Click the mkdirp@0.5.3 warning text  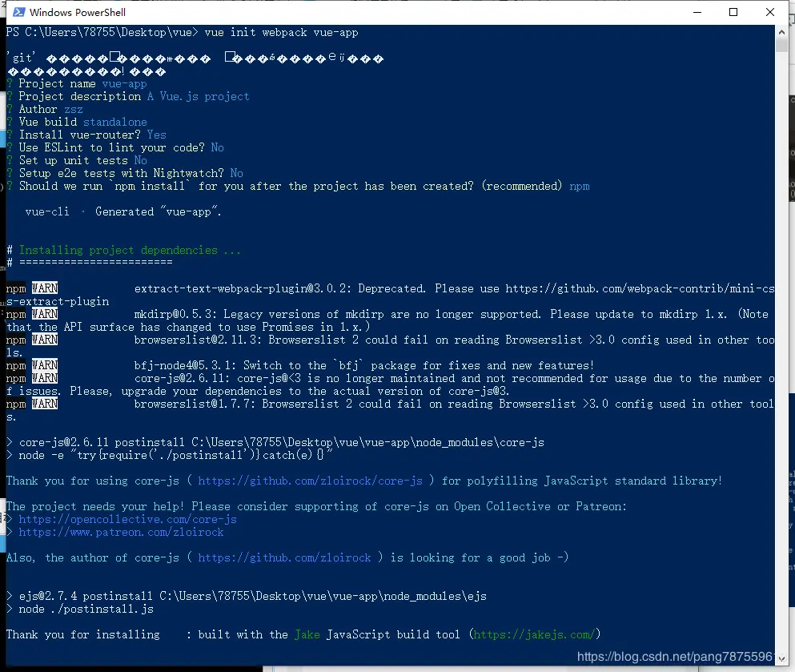[x=391, y=320]
